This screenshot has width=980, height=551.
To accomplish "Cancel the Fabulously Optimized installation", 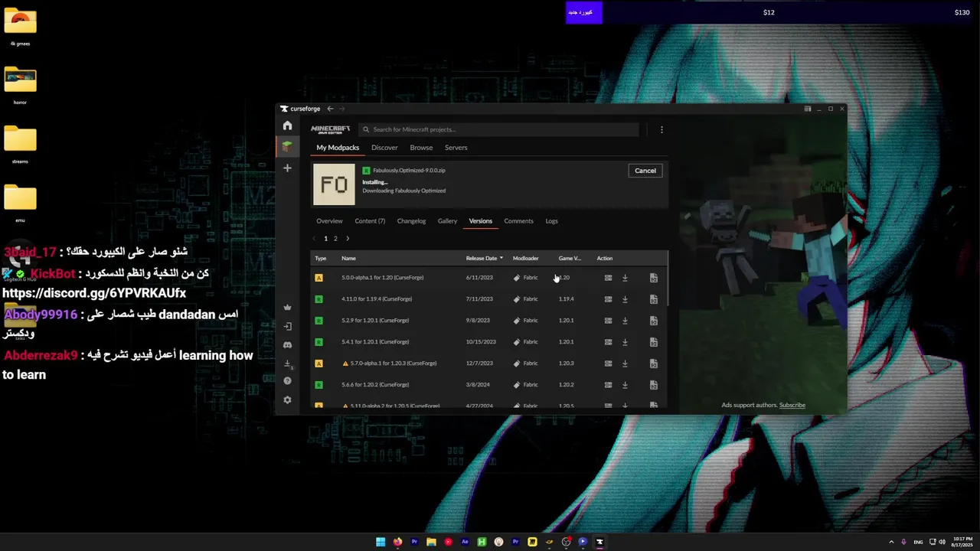I will pyautogui.click(x=645, y=171).
